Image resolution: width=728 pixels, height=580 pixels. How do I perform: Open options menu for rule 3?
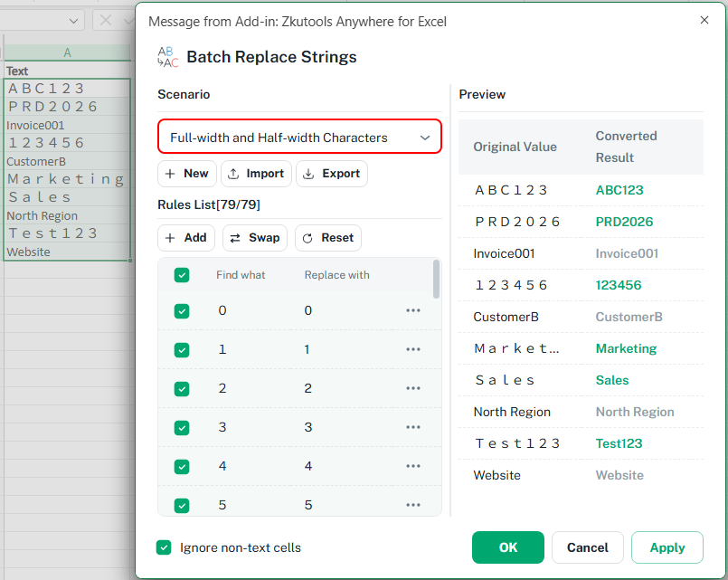pyautogui.click(x=412, y=427)
